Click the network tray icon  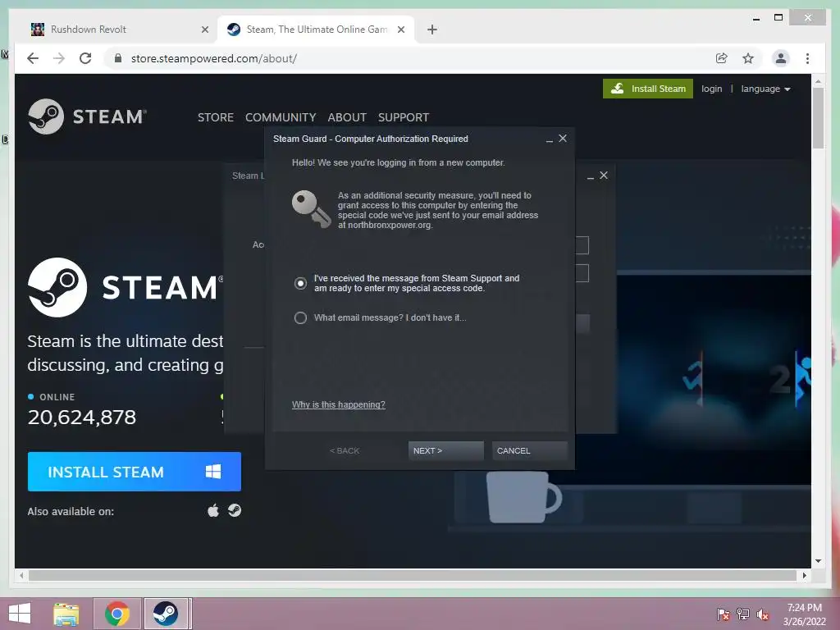pyautogui.click(x=743, y=614)
